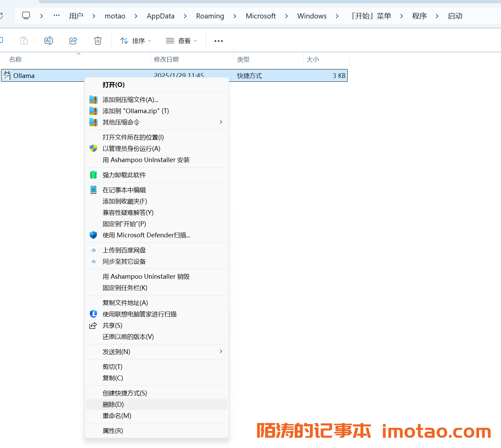The height and width of the screenshot is (448, 501).
Task: Click the PC monitor icon in address bar
Action: point(26,16)
